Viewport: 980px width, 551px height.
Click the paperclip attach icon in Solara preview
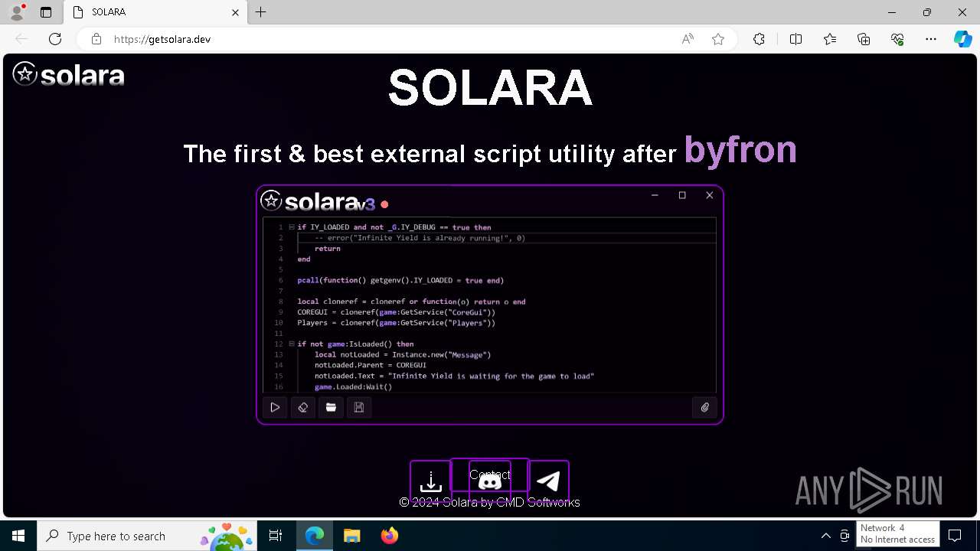[x=705, y=408]
